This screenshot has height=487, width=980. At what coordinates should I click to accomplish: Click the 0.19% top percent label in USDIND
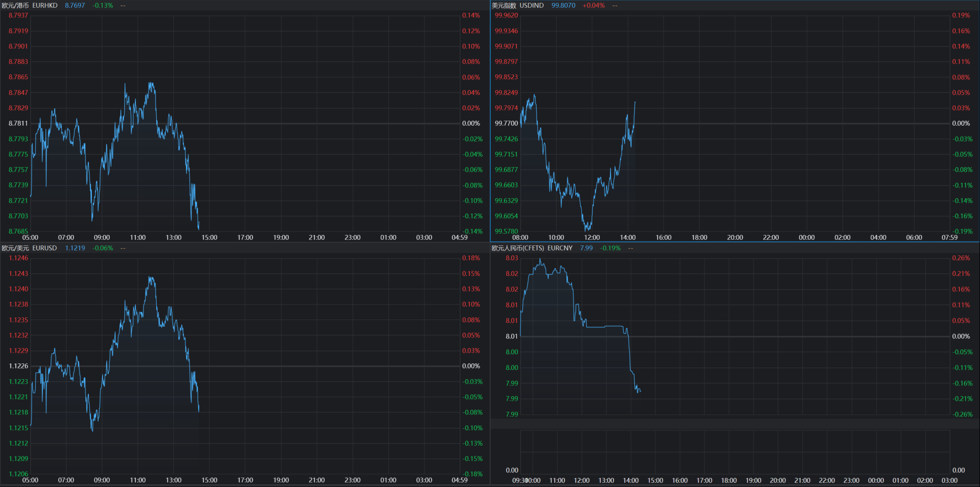[x=961, y=15]
